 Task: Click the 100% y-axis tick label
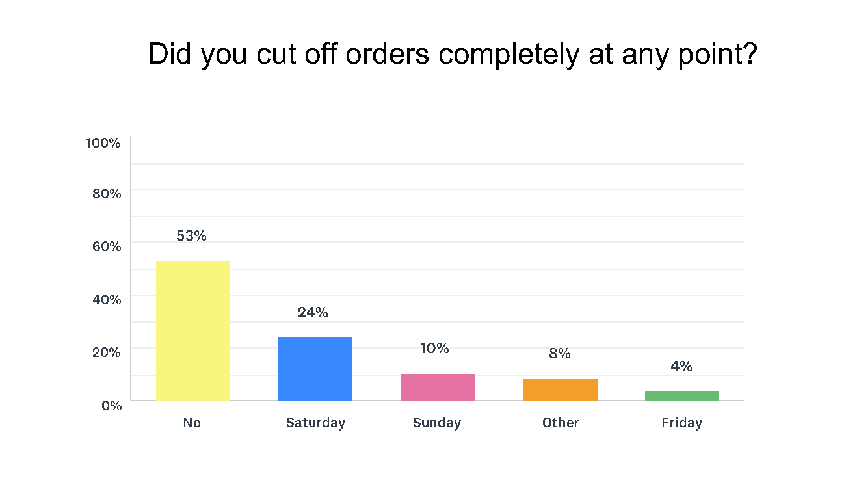[x=103, y=143]
